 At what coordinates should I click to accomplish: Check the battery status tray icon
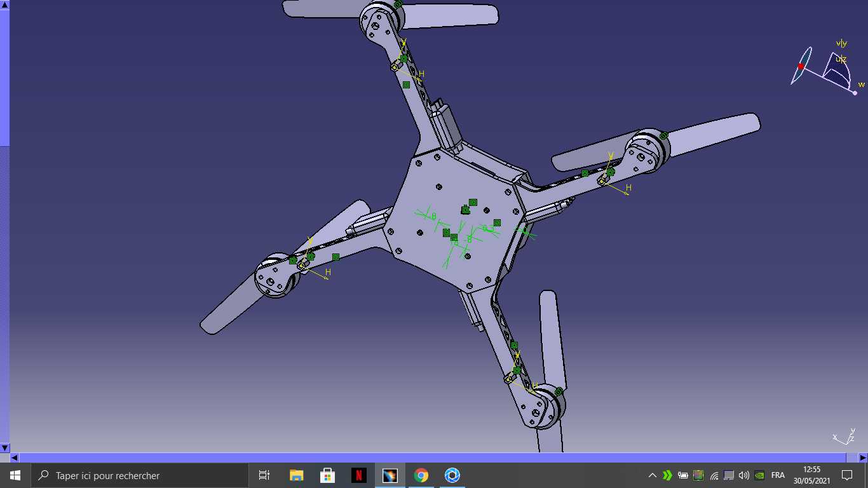[x=683, y=475]
